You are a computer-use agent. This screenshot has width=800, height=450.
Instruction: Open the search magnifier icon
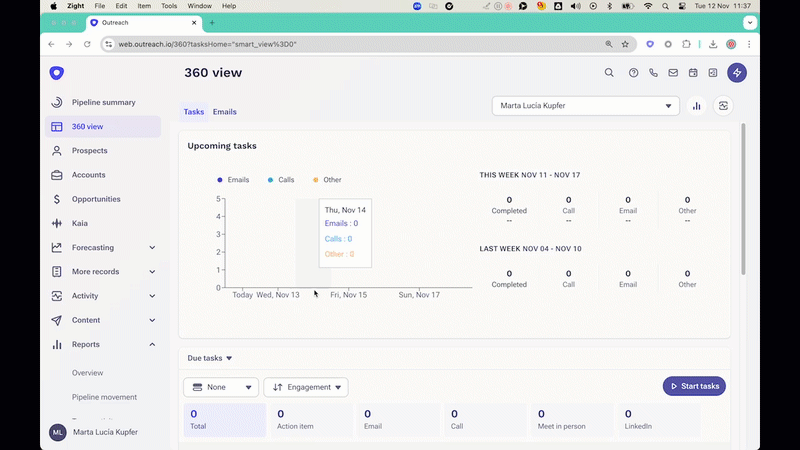point(609,73)
